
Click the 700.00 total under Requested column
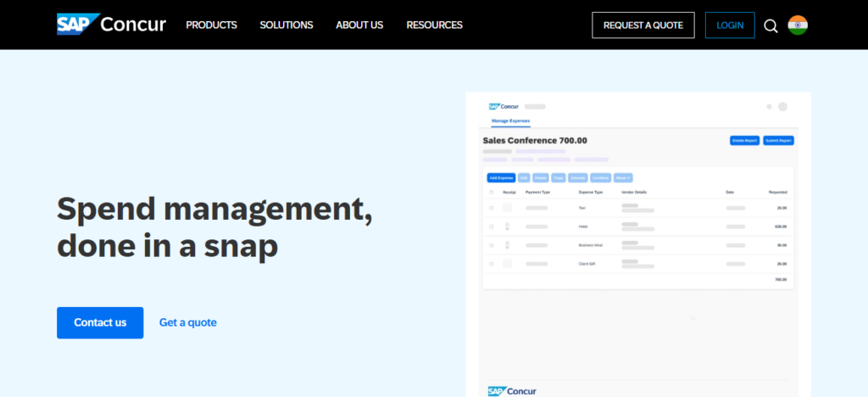click(781, 280)
